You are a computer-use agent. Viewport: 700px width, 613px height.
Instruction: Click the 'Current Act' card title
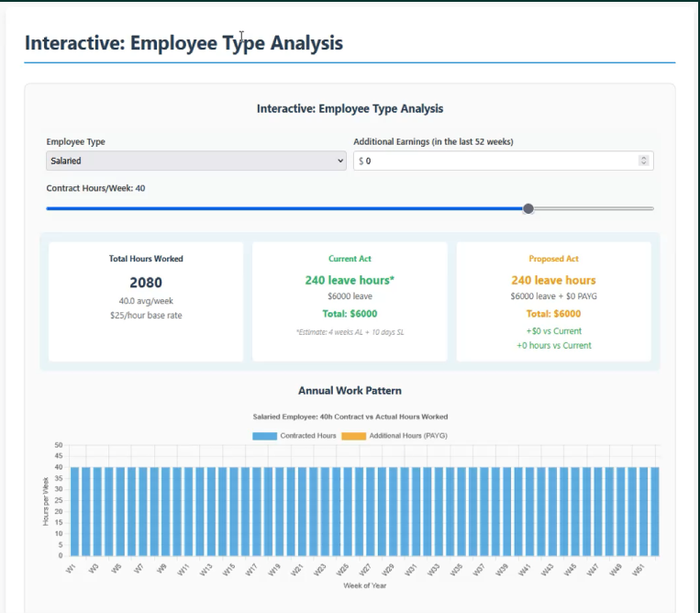[x=350, y=259]
